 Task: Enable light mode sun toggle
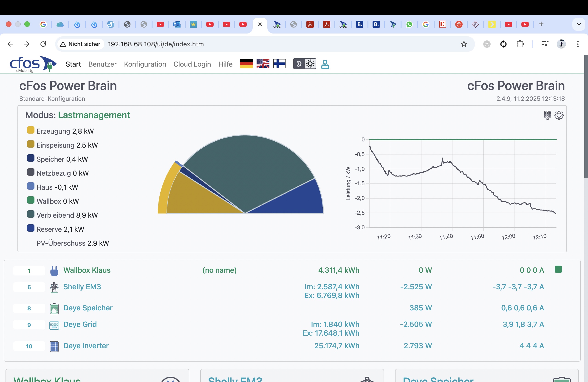click(x=310, y=64)
